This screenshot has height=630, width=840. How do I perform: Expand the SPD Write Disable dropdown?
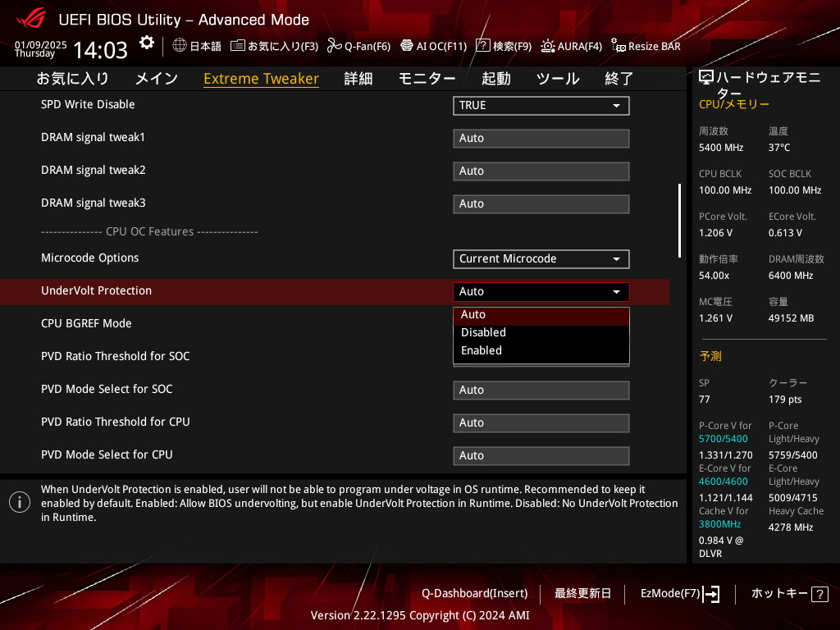541,105
